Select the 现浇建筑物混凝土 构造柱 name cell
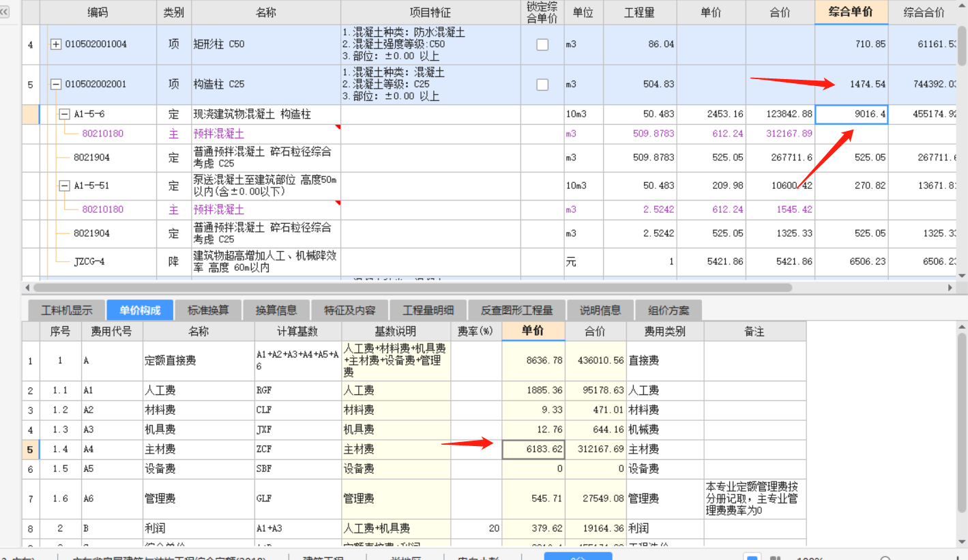The image size is (968, 560). 266,115
